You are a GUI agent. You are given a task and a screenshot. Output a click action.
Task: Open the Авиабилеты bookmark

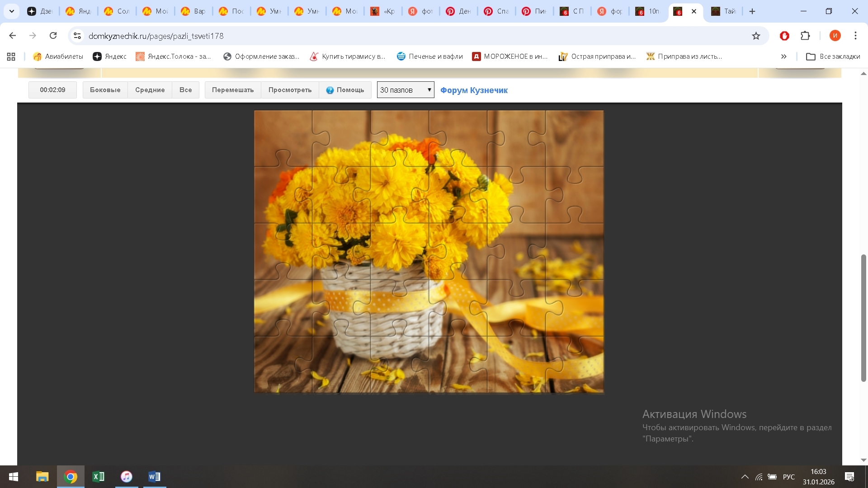pyautogui.click(x=58, y=56)
